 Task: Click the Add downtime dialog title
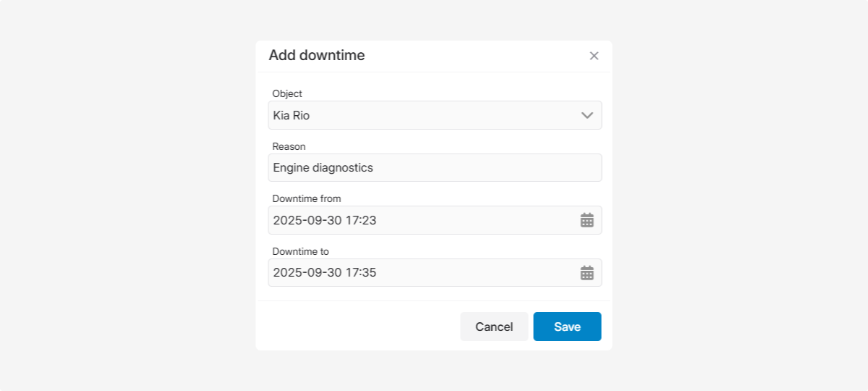(x=317, y=56)
